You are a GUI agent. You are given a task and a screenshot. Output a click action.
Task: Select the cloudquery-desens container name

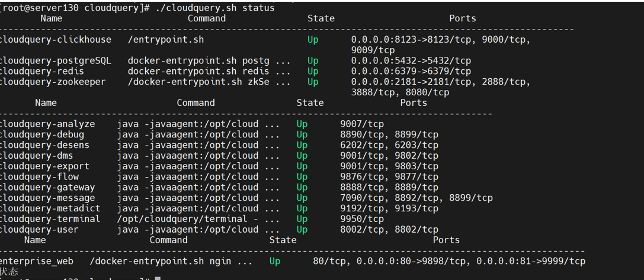tap(44, 146)
